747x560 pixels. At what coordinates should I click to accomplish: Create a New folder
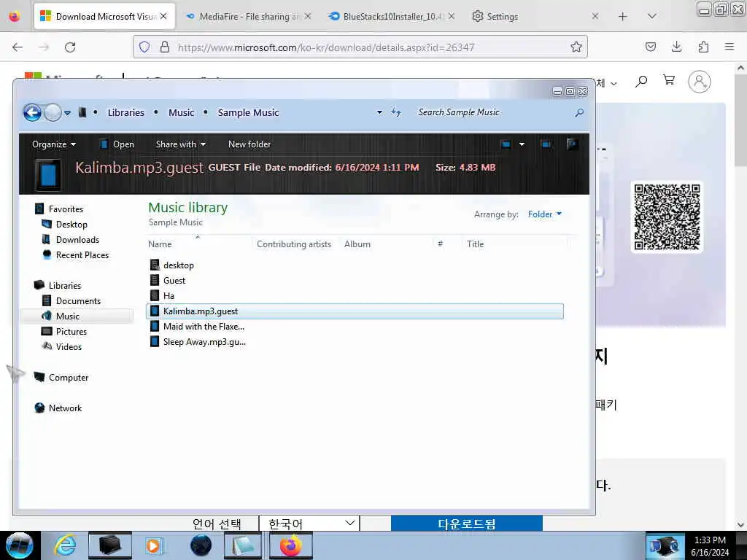[249, 144]
